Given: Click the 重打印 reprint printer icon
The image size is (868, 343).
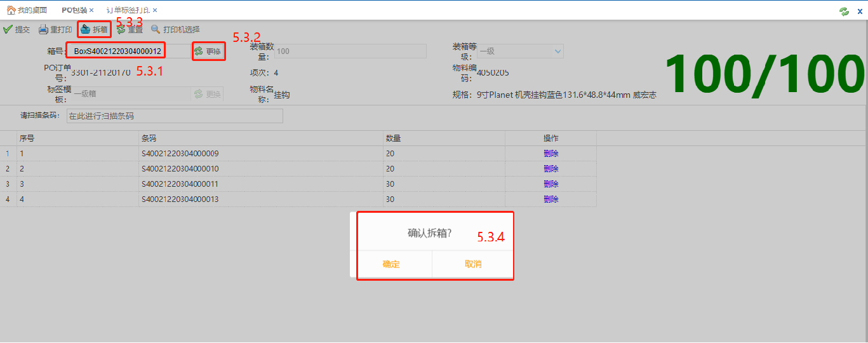Looking at the screenshot, I should click(43, 29).
